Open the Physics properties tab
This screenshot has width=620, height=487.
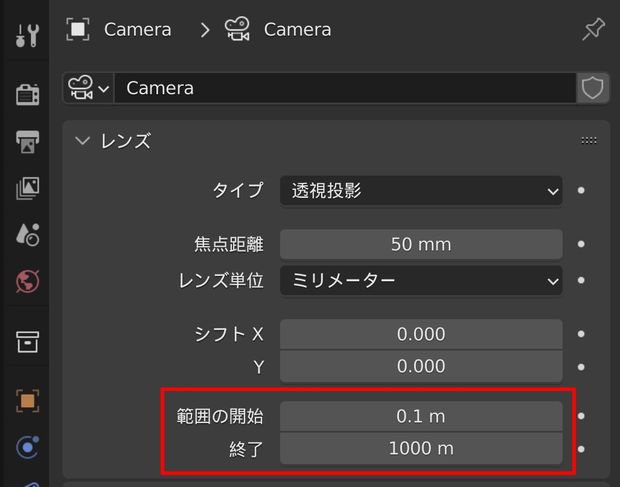27,447
